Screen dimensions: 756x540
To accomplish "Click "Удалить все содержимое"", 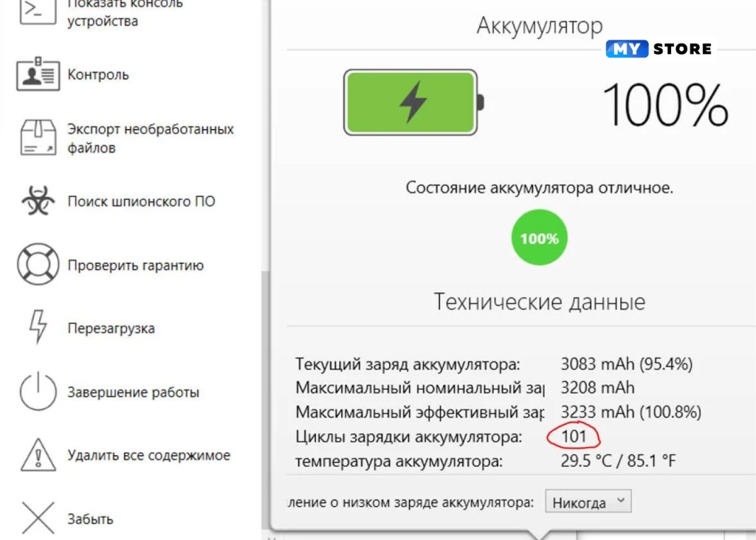I will point(148,455).
